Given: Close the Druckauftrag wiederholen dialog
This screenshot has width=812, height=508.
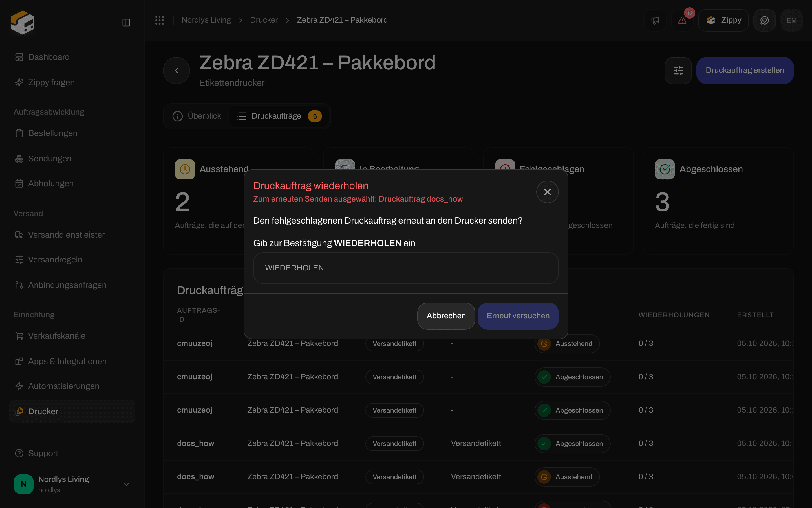Looking at the screenshot, I should (x=547, y=192).
